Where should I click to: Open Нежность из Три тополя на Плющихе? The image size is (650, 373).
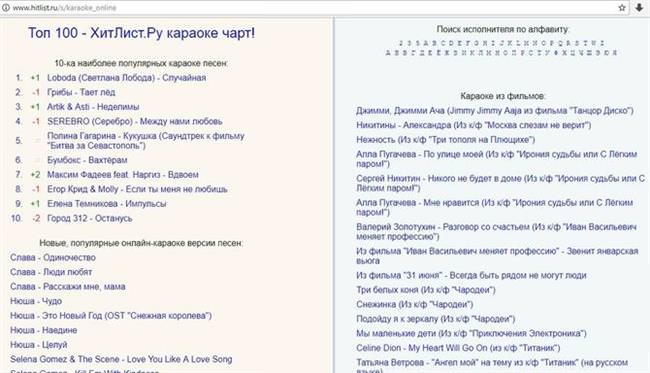point(446,140)
